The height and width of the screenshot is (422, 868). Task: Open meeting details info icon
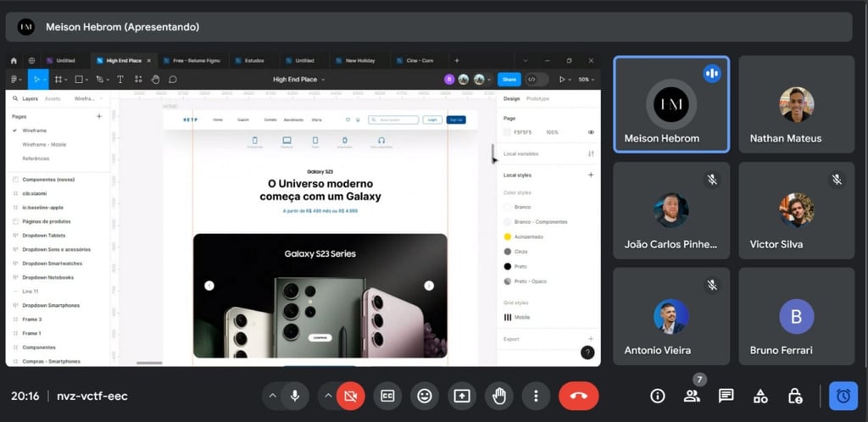[657, 396]
